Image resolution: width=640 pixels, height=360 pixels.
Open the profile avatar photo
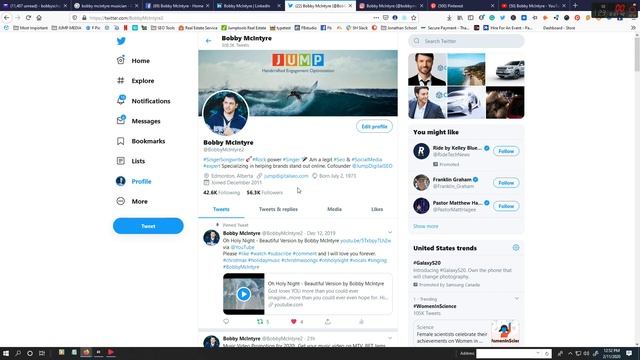click(x=225, y=113)
